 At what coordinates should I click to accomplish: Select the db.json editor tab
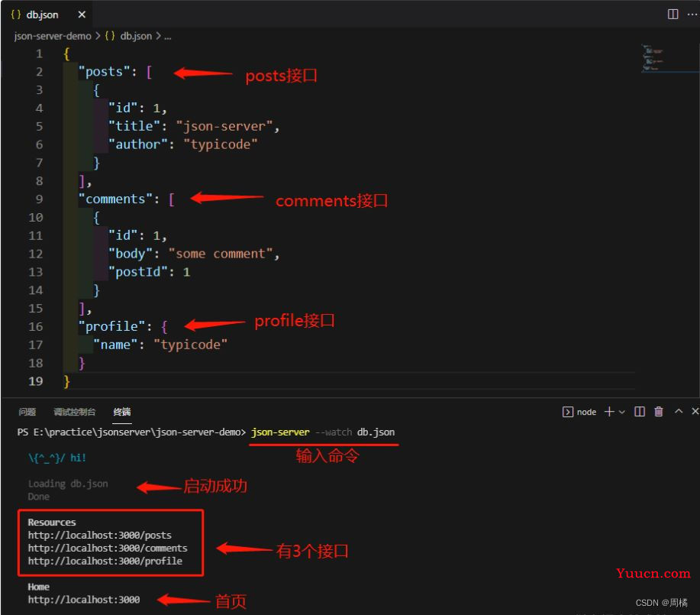pos(48,15)
